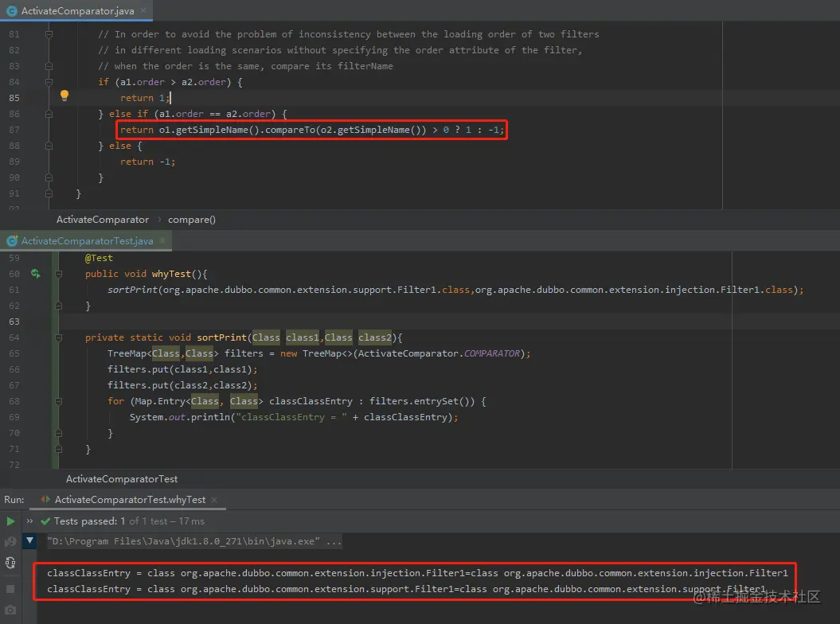This screenshot has width=840, height=624.
Task: Collapse the else-if fold marker at line 86
Action: coord(49,114)
